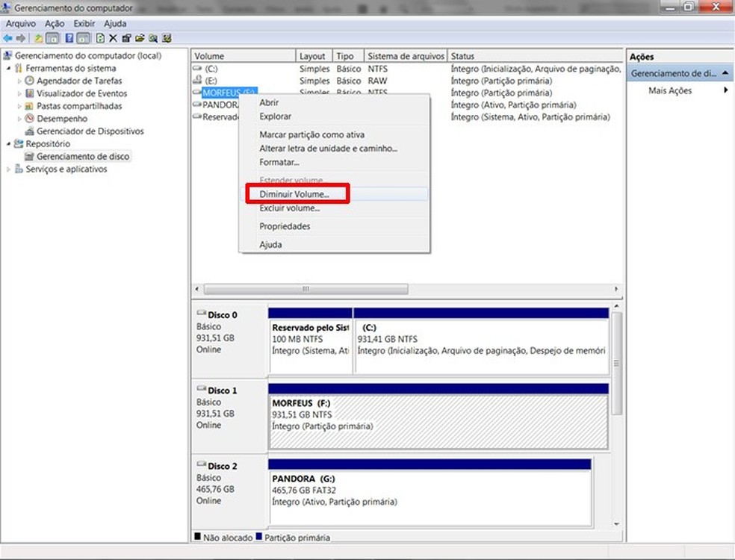The width and height of the screenshot is (735, 560).
Task: Toggle the Show/Hide Console Tree toolbar icon
Action: tap(52, 38)
